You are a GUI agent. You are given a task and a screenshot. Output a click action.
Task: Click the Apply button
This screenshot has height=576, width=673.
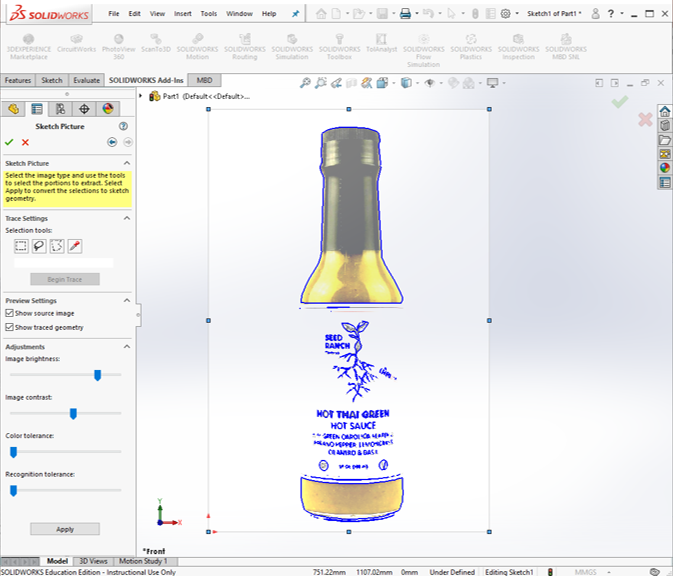tap(65, 529)
